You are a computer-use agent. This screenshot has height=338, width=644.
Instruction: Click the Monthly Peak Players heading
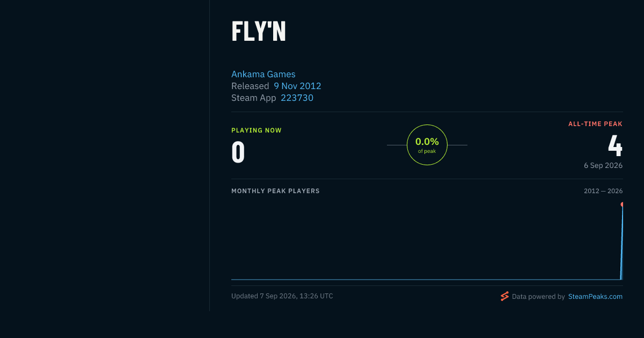tap(275, 191)
